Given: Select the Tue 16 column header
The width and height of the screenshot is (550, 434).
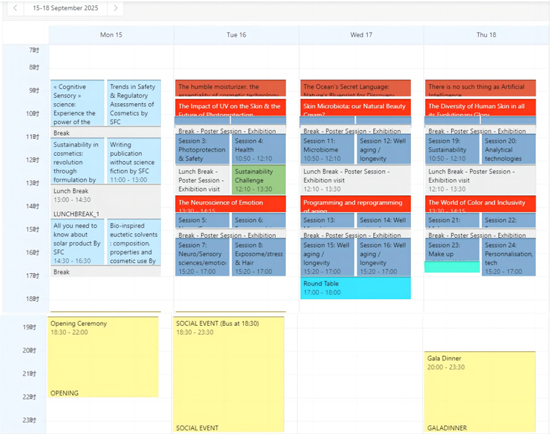Looking at the screenshot, I should point(236,35).
